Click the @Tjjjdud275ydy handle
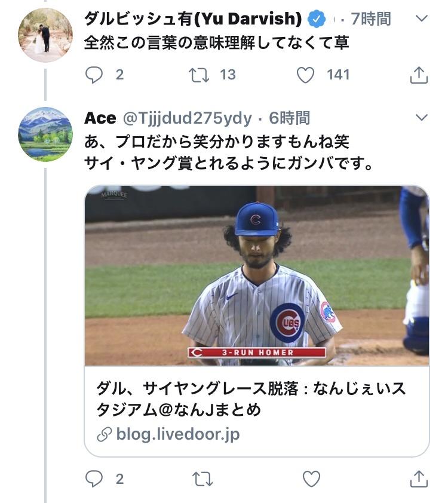The image size is (448, 503). click(187, 118)
